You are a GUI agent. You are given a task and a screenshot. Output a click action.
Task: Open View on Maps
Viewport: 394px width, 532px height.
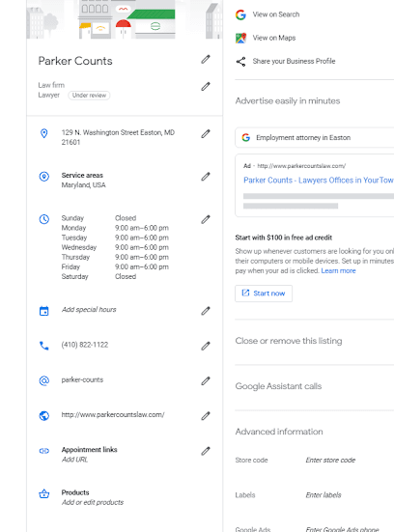tap(274, 38)
